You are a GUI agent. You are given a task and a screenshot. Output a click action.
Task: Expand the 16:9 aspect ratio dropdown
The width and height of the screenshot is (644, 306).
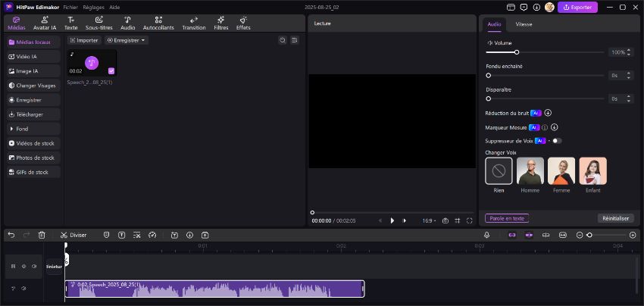click(429, 220)
